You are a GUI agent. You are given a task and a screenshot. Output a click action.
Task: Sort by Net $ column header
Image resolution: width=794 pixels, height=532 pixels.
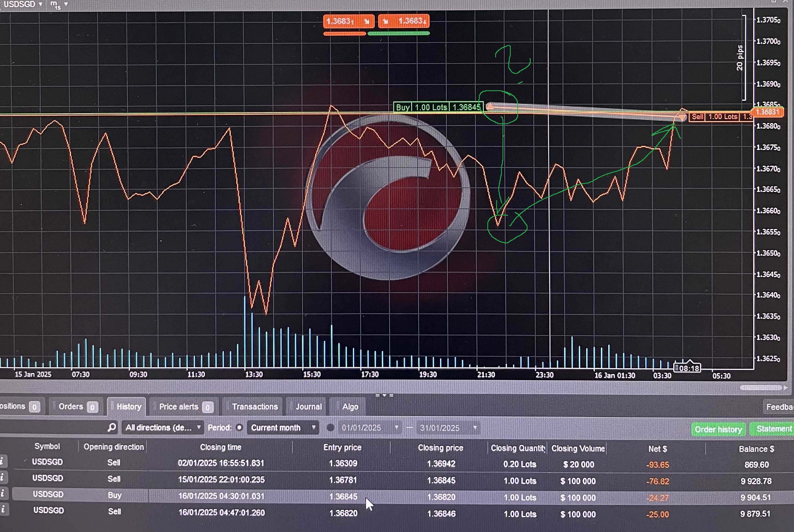click(x=657, y=449)
